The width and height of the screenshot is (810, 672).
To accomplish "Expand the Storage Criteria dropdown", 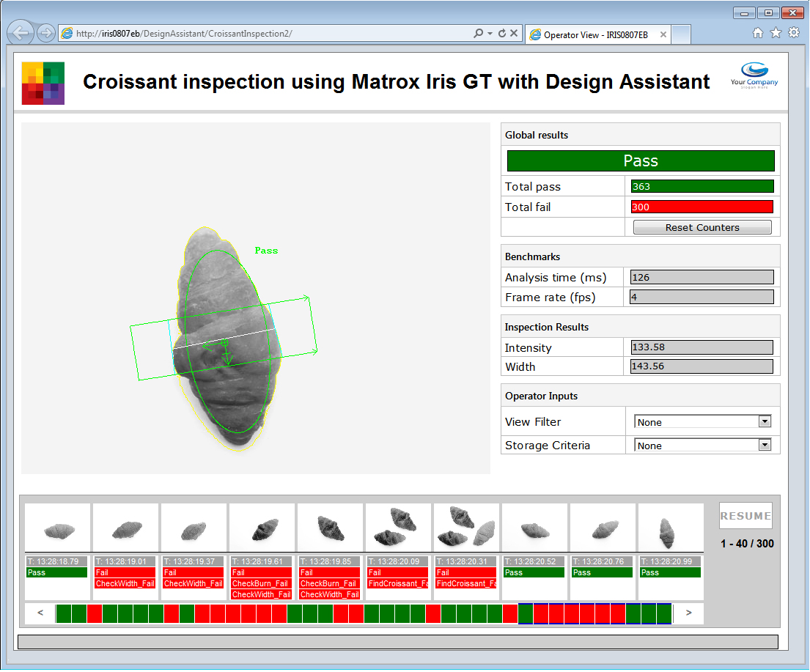I will [x=765, y=445].
